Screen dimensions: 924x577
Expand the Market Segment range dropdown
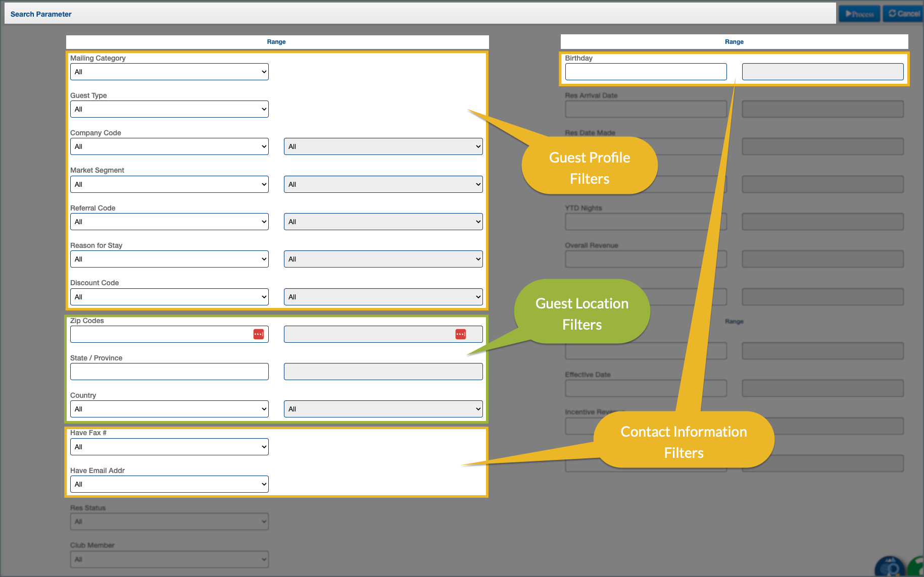coord(383,184)
